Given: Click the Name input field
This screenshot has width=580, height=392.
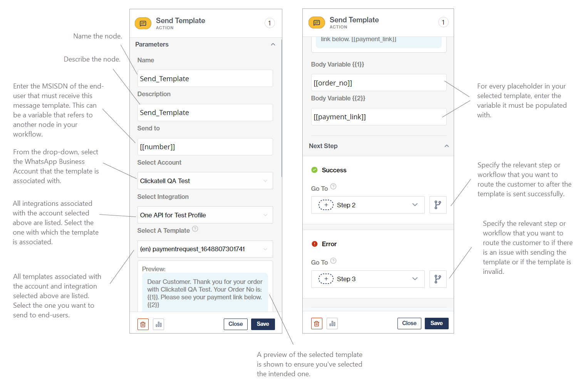Looking at the screenshot, I should point(205,78).
